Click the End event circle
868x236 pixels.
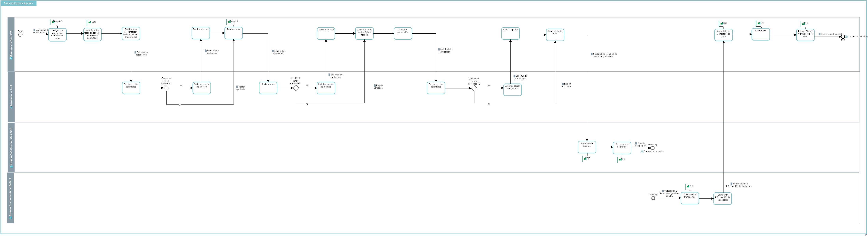click(843, 37)
